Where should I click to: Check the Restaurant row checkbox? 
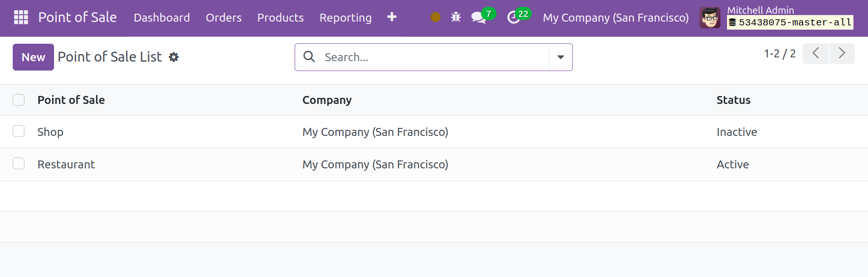pos(19,164)
